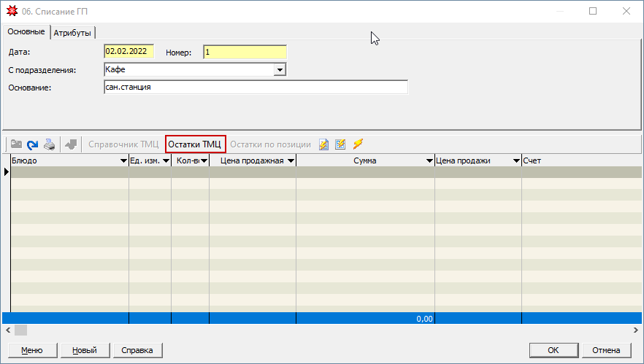
Task: Open the Остатки ТМЦ toolbar item
Action: pos(195,144)
